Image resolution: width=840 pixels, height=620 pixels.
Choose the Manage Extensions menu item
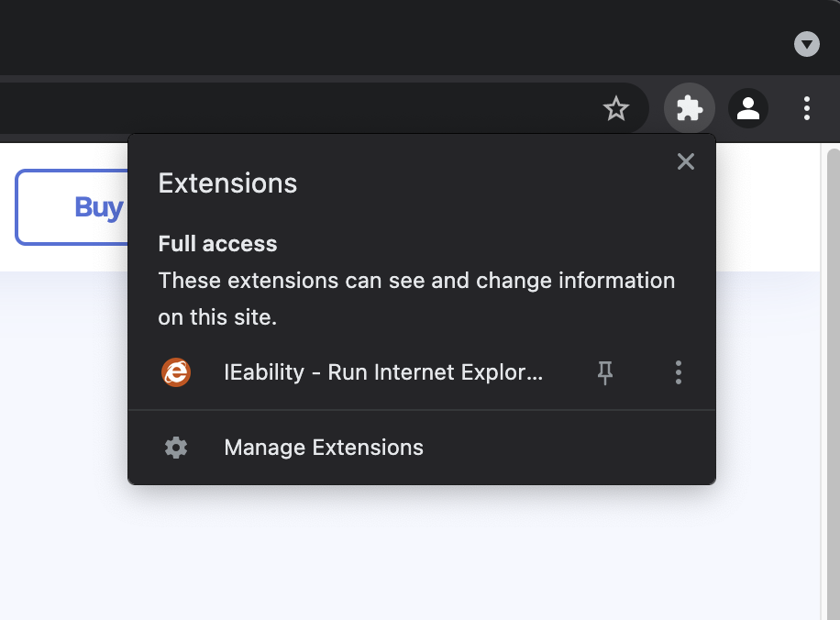(x=422, y=448)
